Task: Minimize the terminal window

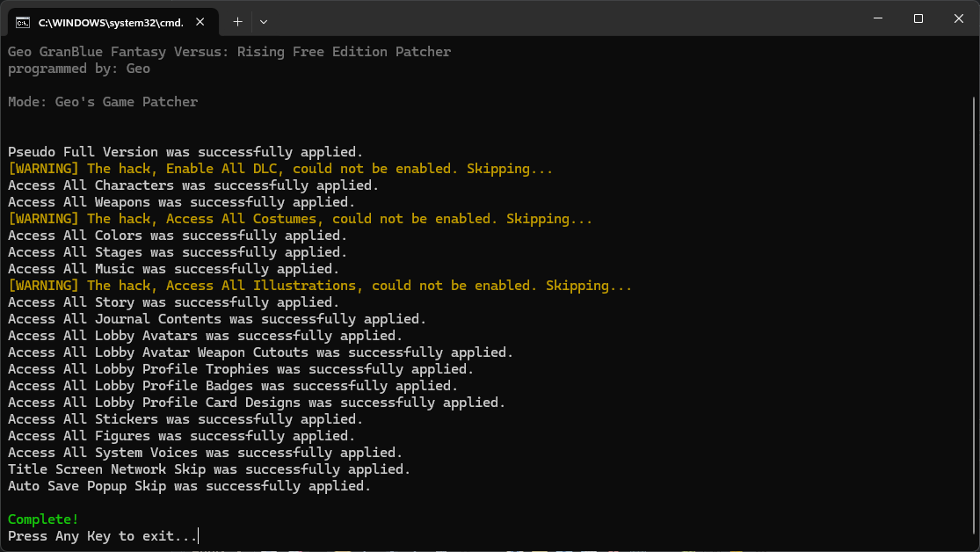Action: (x=878, y=18)
